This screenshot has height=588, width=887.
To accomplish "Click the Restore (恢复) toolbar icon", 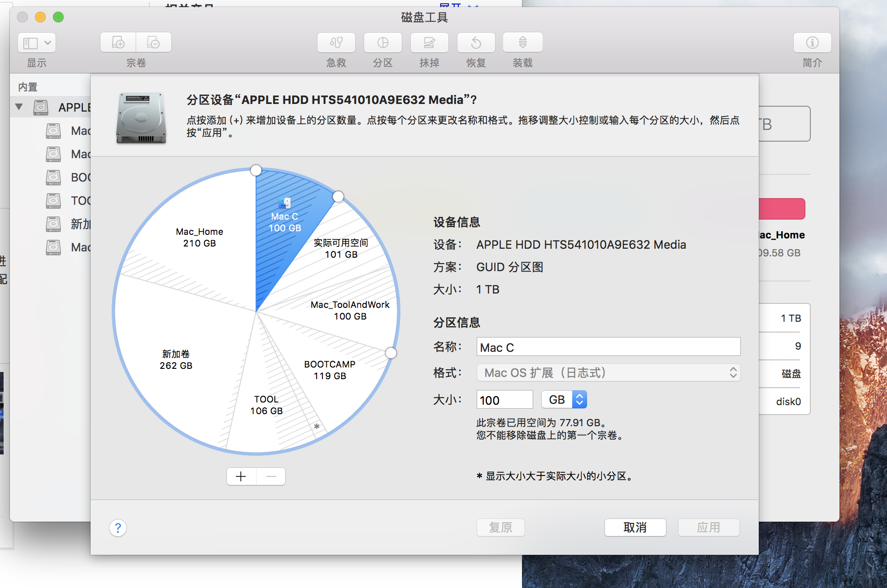I will pyautogui.click(x=476, y=43).
